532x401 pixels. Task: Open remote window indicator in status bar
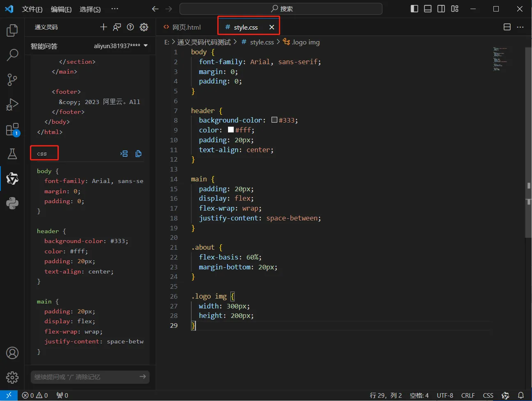click(9, 395)
